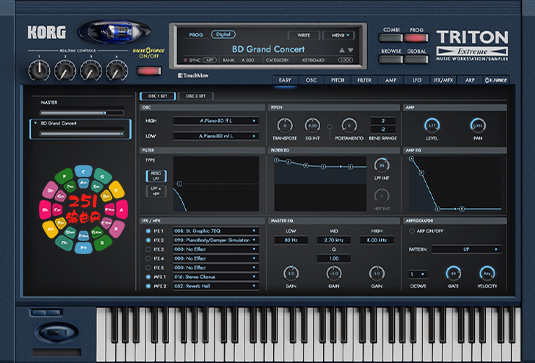This screenshot has width=535, height=363.
Task: Open the arpeggiator Octave dropdown
Action: tap(418, 274)
